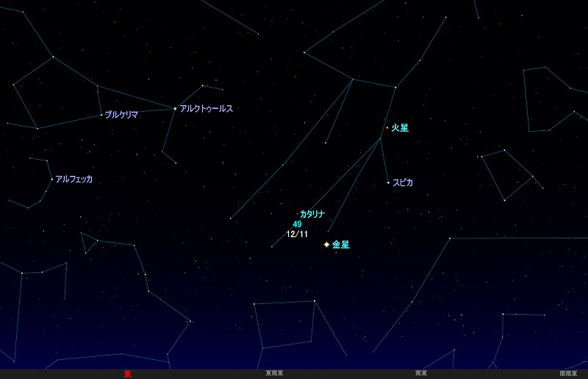Click the 南東 direction marker

(421, 373)
